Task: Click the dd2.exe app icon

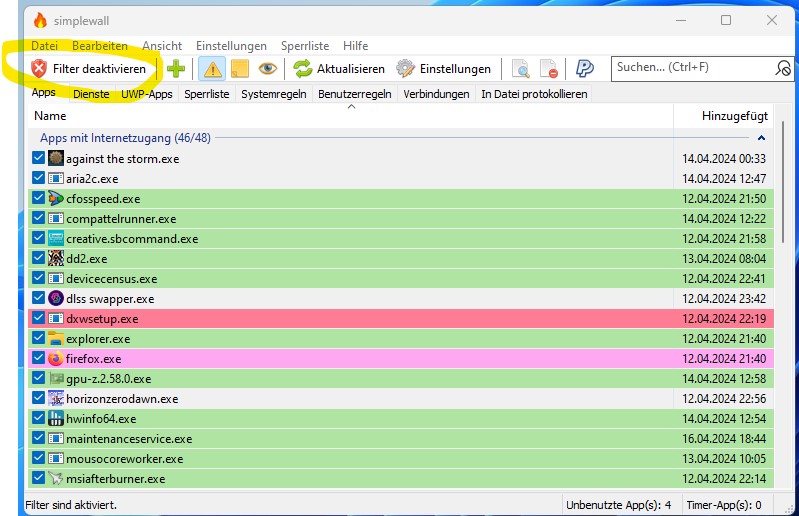Action: (x=56, y=258)
